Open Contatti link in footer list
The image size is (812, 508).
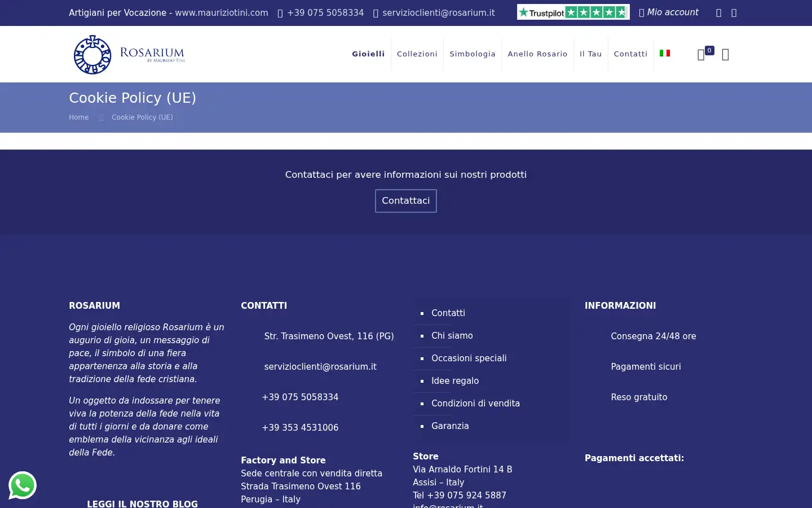pyautogui.click(x=448, y=313)
